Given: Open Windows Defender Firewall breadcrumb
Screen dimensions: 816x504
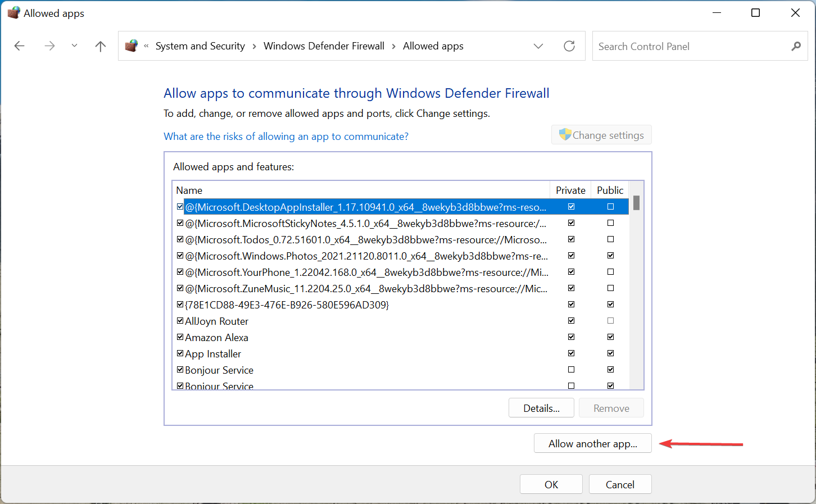Looking at the screenshot, I should 324,46.
